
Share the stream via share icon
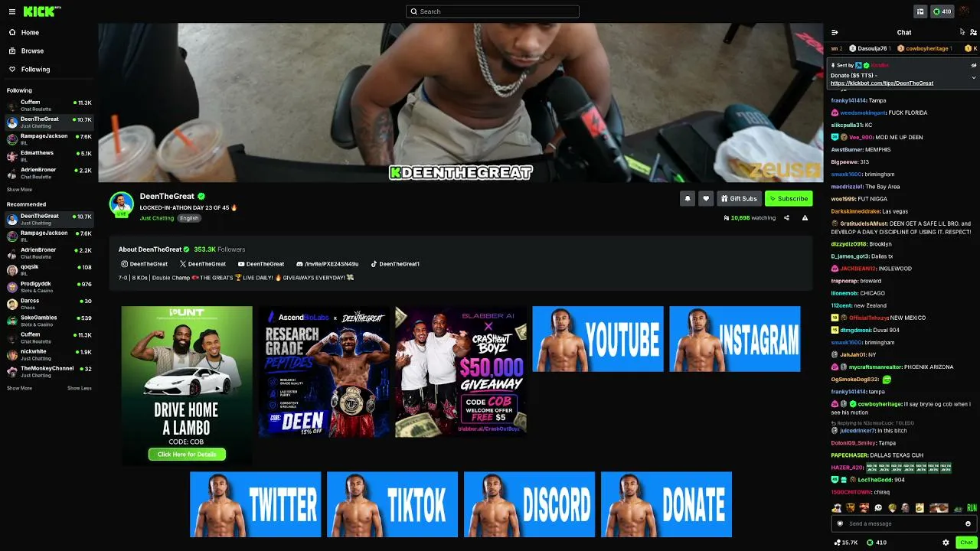tap(786, 218)
